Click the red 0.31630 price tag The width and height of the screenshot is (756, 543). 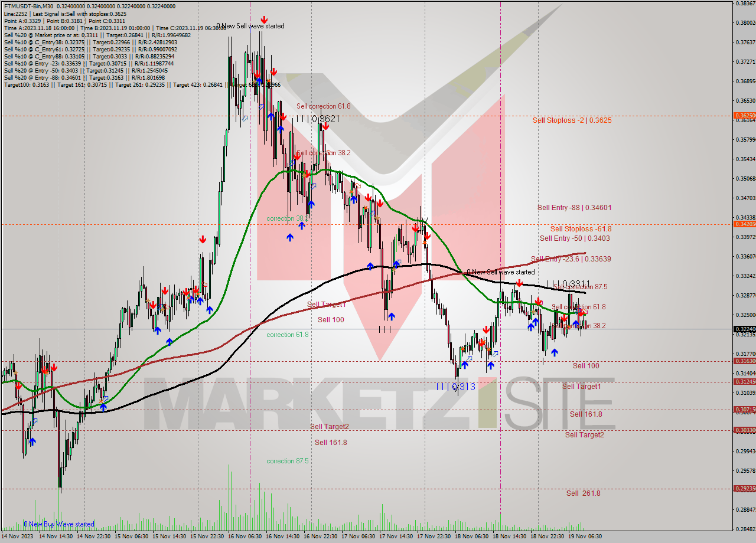click(744, 361)
